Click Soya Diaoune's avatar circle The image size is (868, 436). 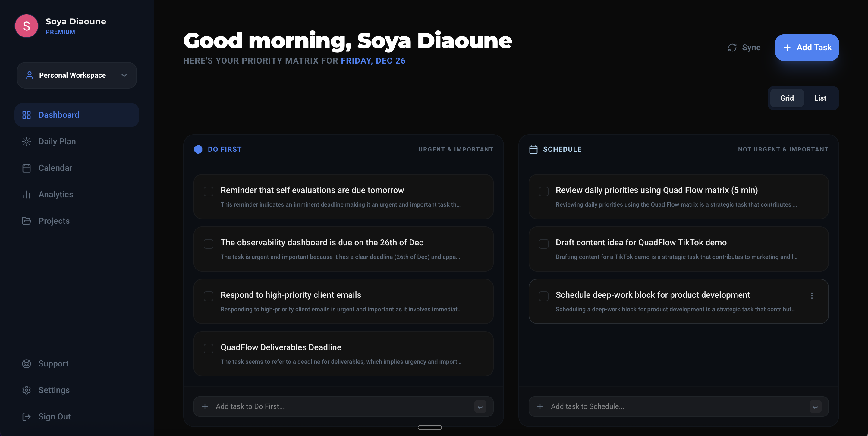point(26,26)
